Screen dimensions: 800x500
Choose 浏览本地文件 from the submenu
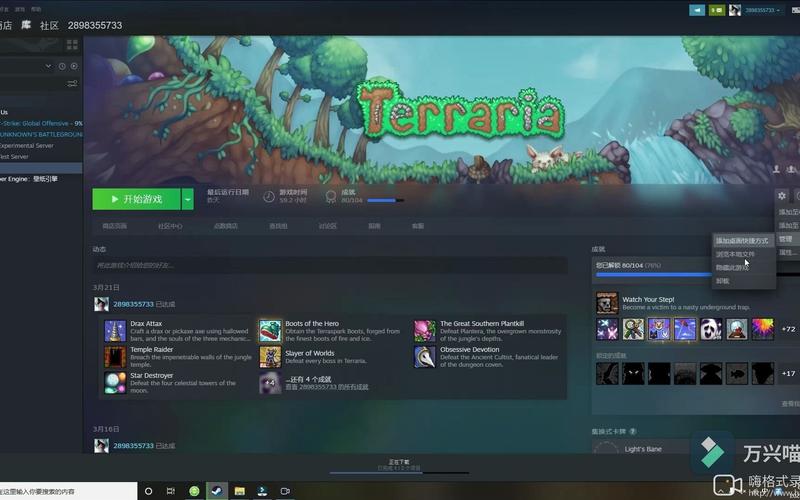[735, 254]
